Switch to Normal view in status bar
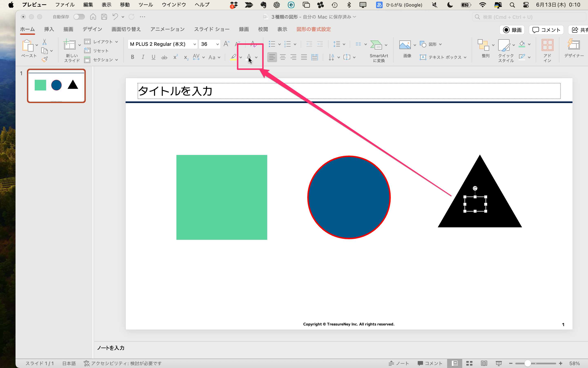The height and width of the screenshot is (368, 588). click(x=455, y=363)
